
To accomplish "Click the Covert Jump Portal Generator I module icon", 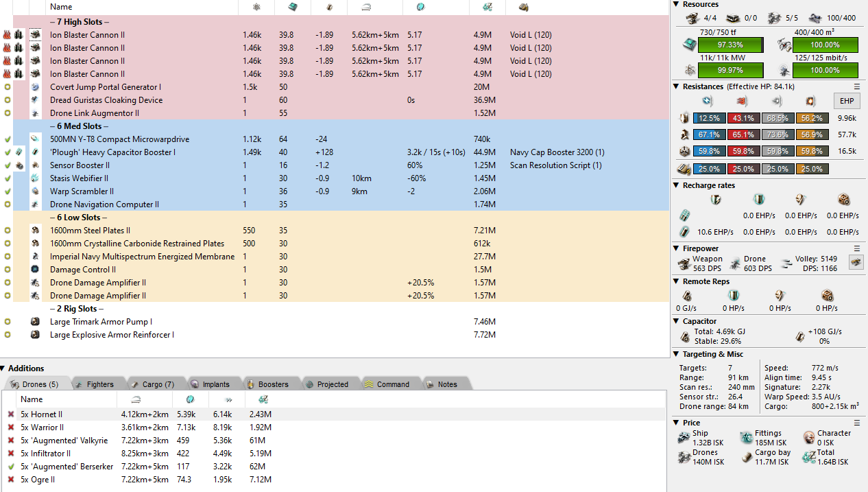I will [x=35, y=87].
